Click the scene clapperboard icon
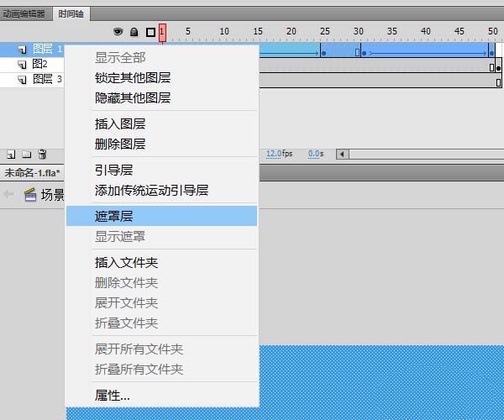This screenshot has width=504, height=420. 30,195
